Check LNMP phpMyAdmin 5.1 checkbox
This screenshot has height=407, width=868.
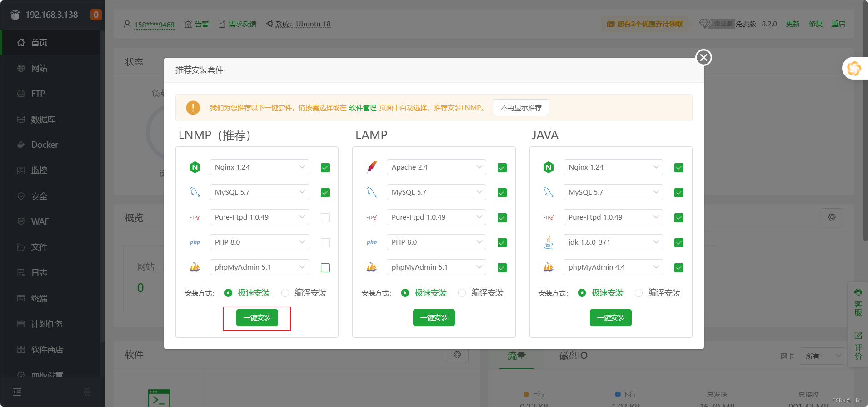pyautogui.click(x=325, y=268)
